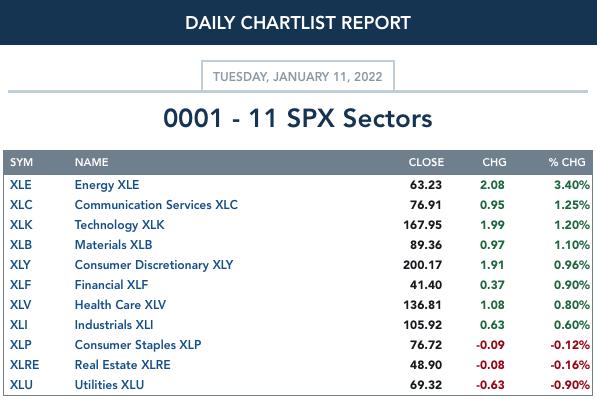This screenshot has height=399, width=597.
Task: Open Technology XLK chart link
Action: coord(120,225)
